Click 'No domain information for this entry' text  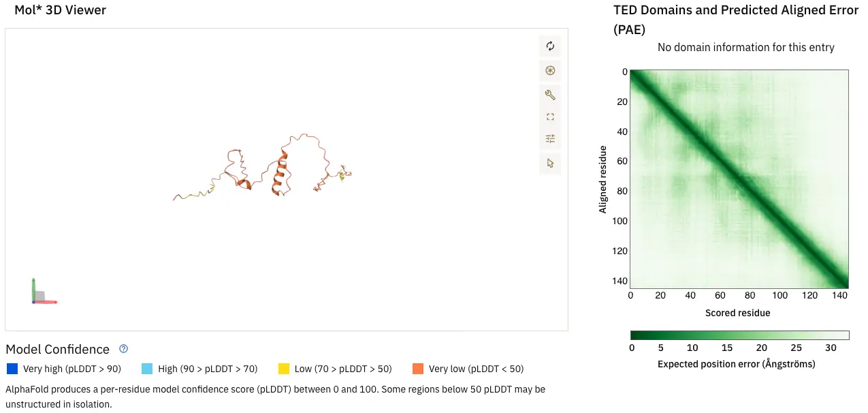[745, 48]
